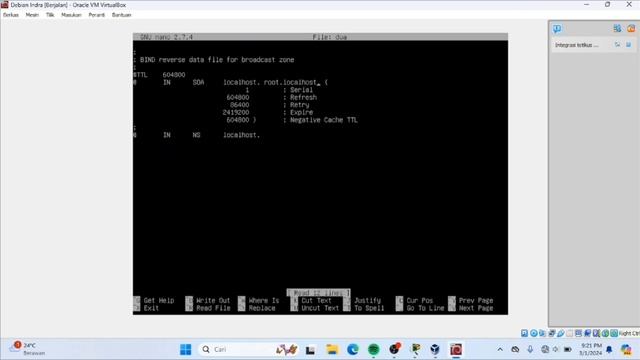Click the 'Negative Cache TTL' comment text
The height and width of the screenshot is (360, 640).
(324, 120)
